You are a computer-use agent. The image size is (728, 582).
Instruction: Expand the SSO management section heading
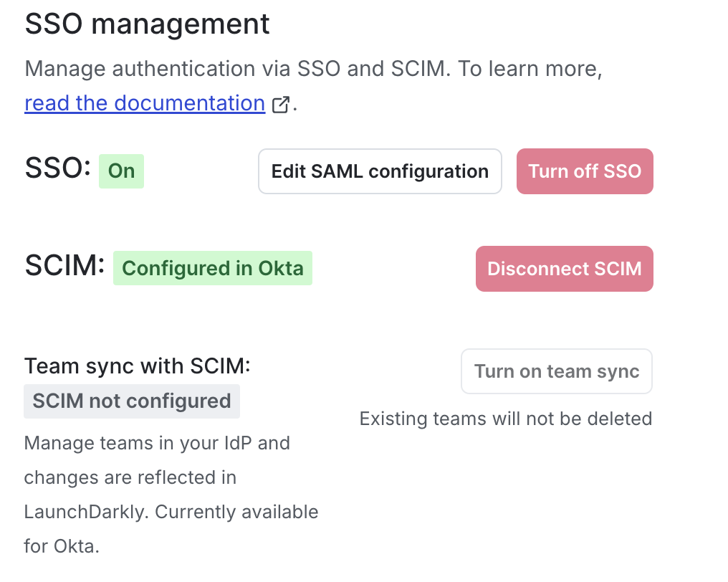point(147,24)
